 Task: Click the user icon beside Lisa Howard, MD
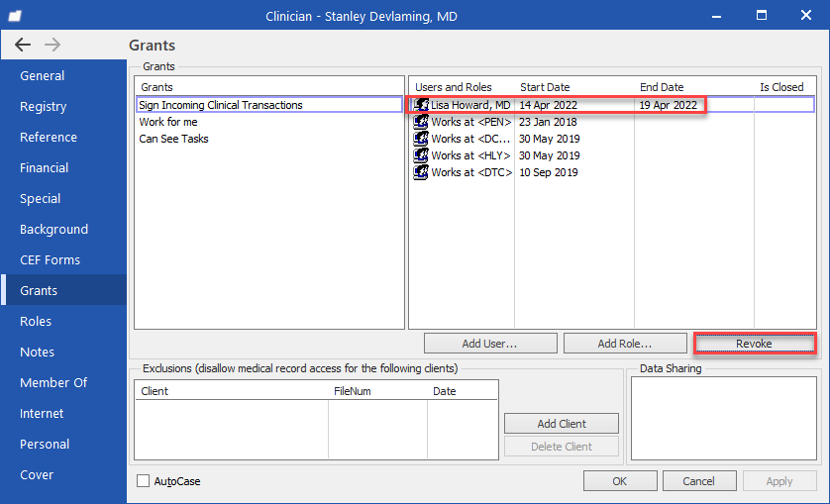coord(421,105)
